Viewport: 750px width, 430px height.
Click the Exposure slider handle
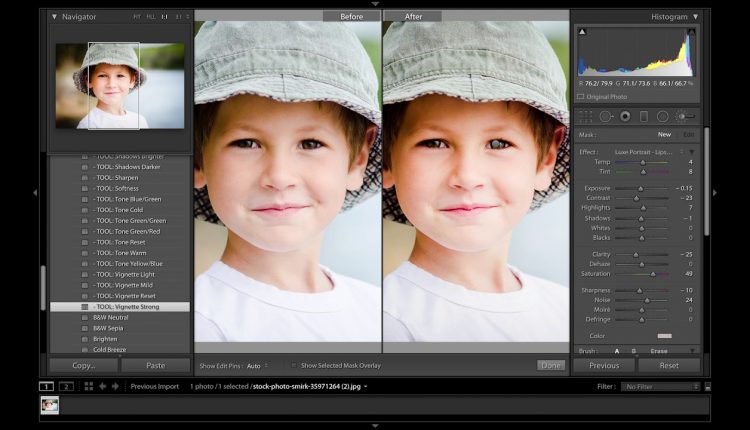(640, 188)
